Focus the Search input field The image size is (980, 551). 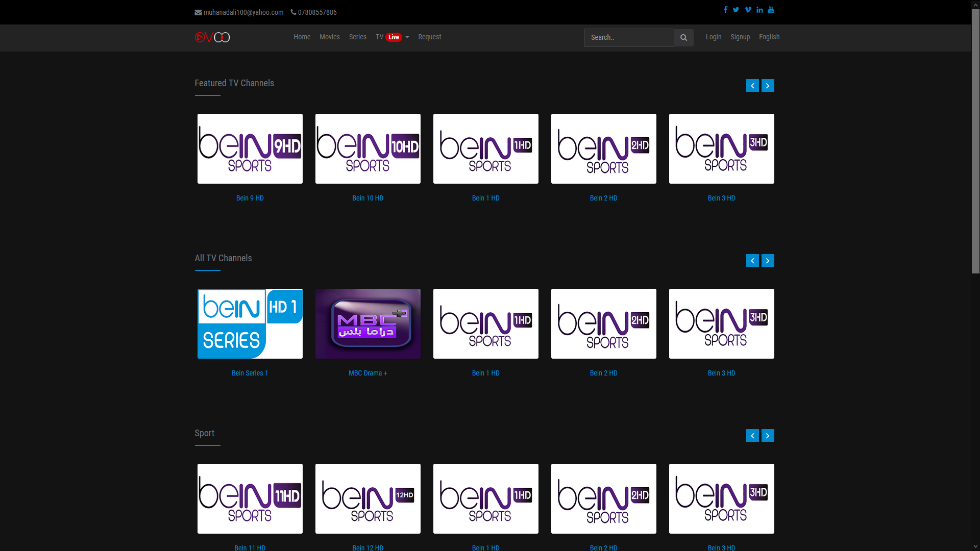coord(629,37)
